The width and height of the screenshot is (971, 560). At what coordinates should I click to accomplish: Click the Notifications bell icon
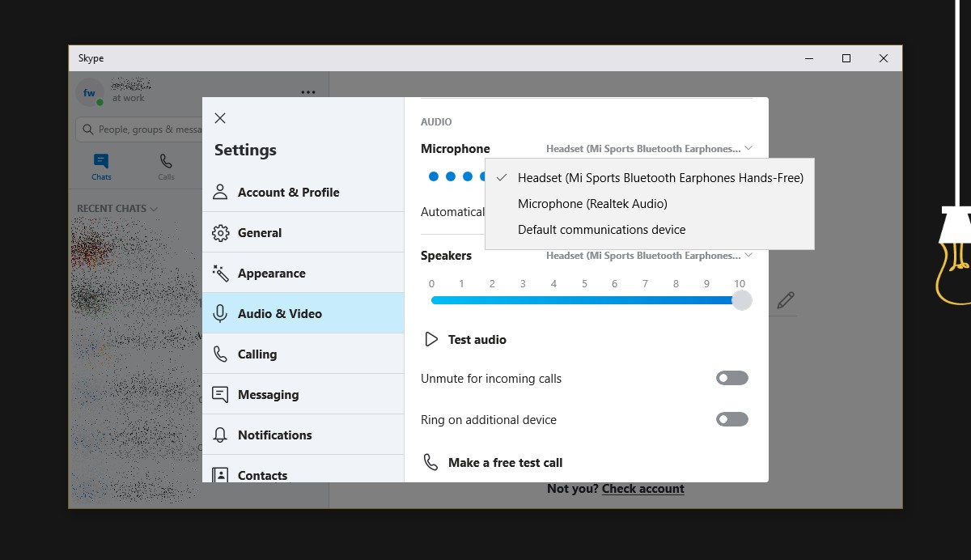[219, 435]
